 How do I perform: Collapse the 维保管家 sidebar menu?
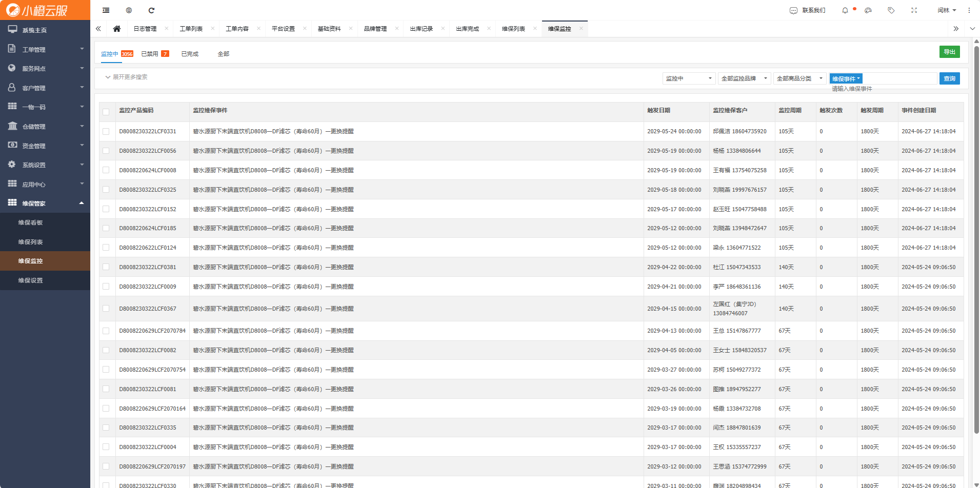click(x=45, y=203)
